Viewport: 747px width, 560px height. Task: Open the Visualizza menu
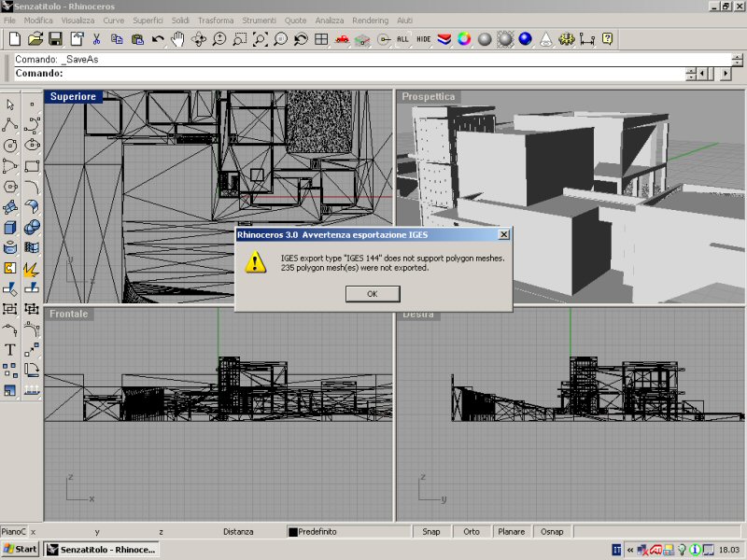point(78,21)
